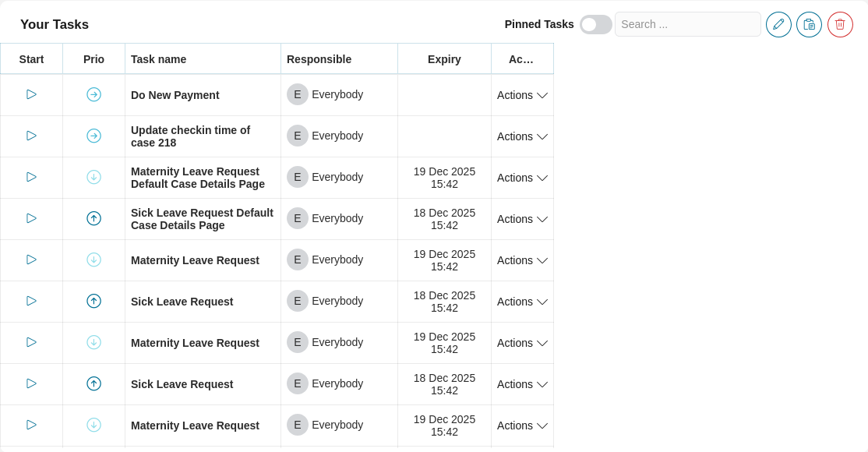
Task: Click the priority arrow for Do New Payment
Action: (94, 94)
